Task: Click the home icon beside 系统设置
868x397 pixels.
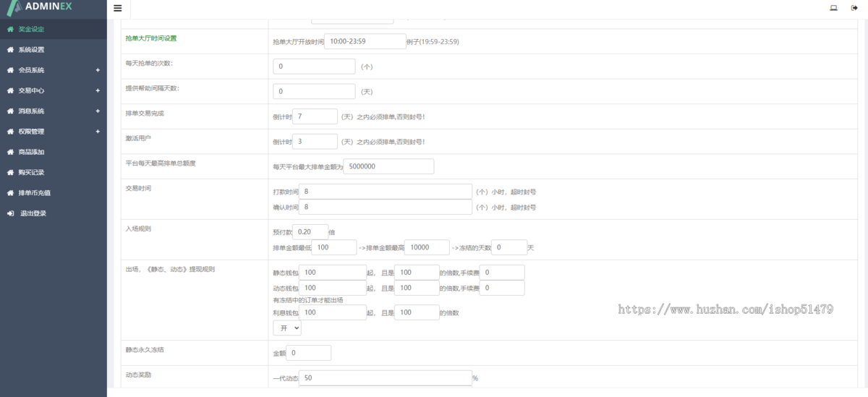Action: tap(10, 50)
